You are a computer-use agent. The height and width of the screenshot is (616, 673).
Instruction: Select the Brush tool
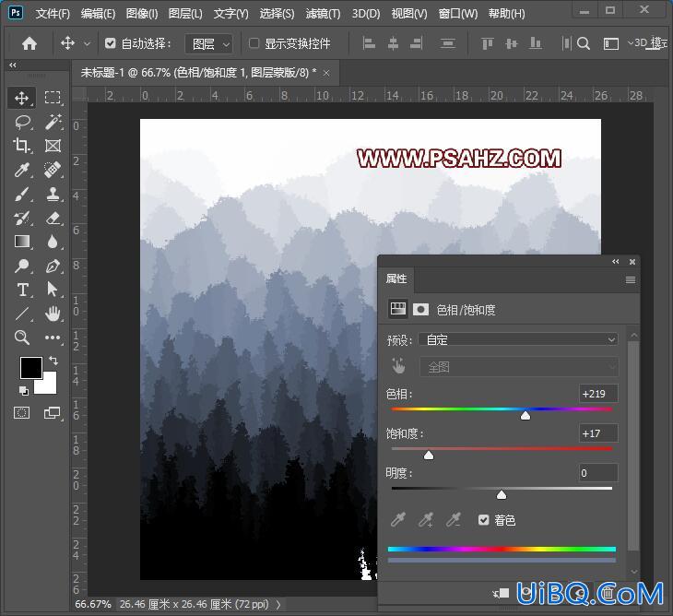click(21, 194)
